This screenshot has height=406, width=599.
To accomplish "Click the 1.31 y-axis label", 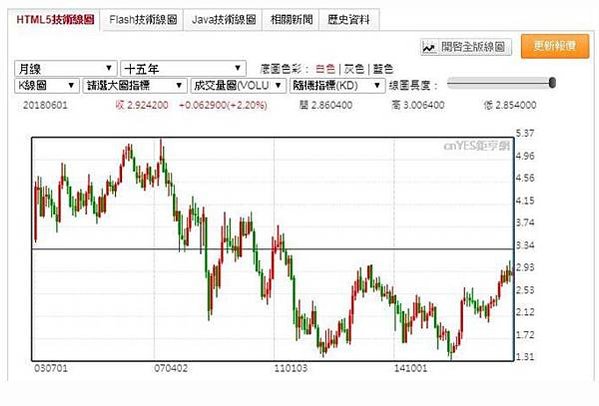I will point(525,357).
